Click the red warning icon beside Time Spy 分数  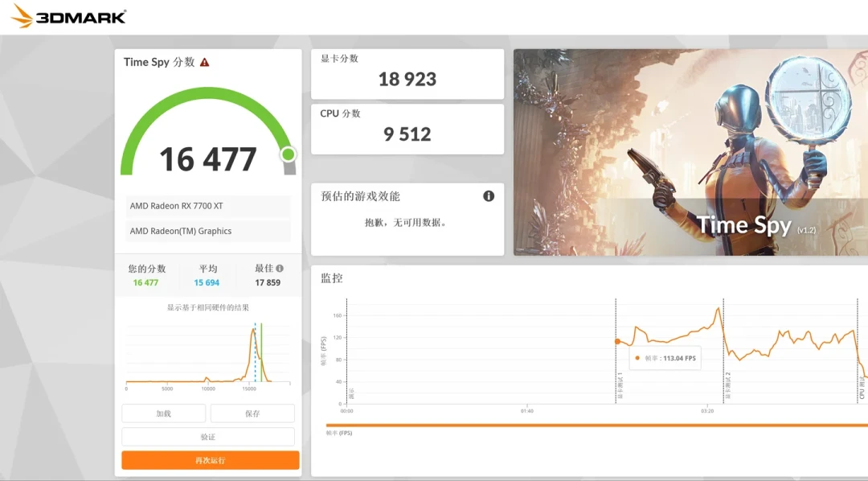tap(205, 62)
